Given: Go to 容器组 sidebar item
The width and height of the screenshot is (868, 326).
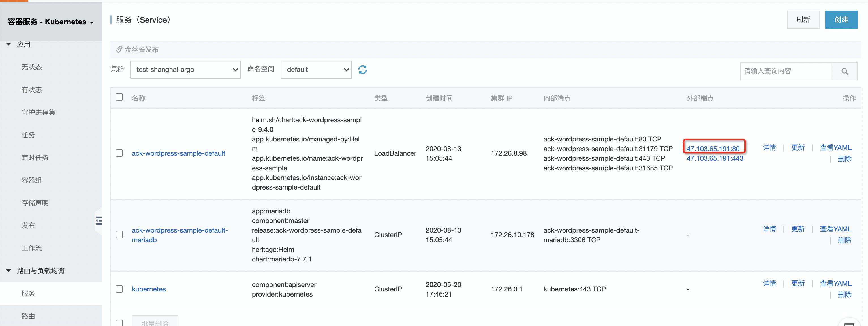Looking at the screenshot, I should (32, 180).
